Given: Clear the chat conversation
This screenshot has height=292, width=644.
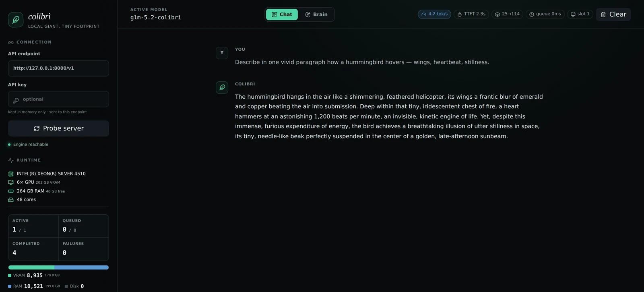Looking at the screenshot, I should tap(613, 14).
